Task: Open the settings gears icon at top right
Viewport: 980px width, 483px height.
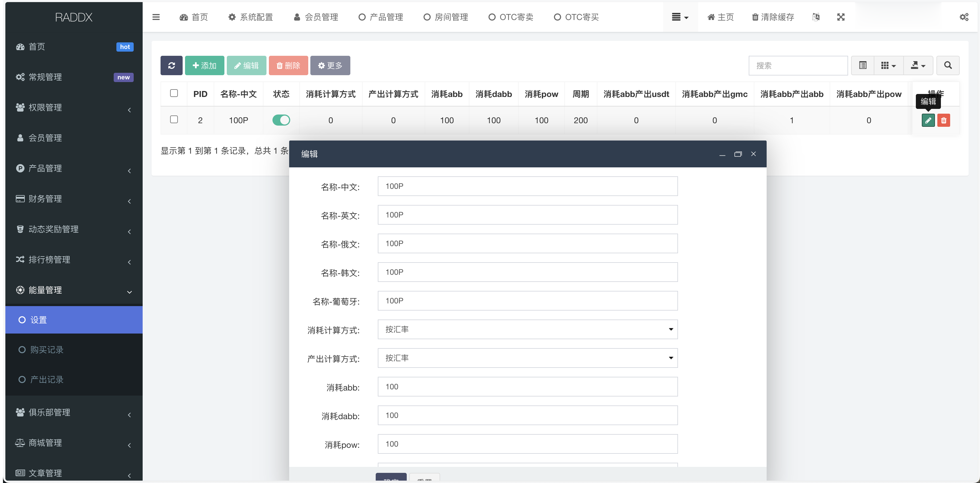Action: coord(964,17)
